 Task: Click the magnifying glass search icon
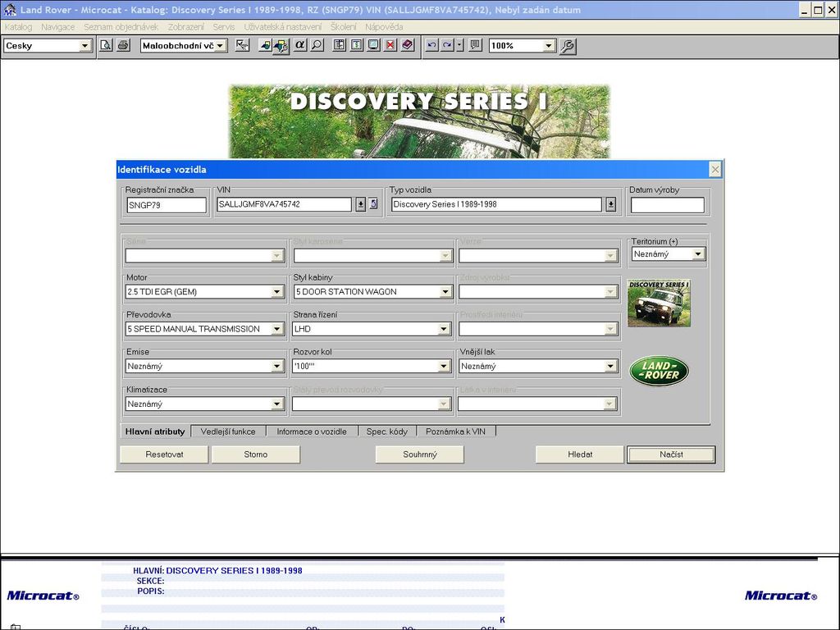pyautogui.click(x=317, y=46)
